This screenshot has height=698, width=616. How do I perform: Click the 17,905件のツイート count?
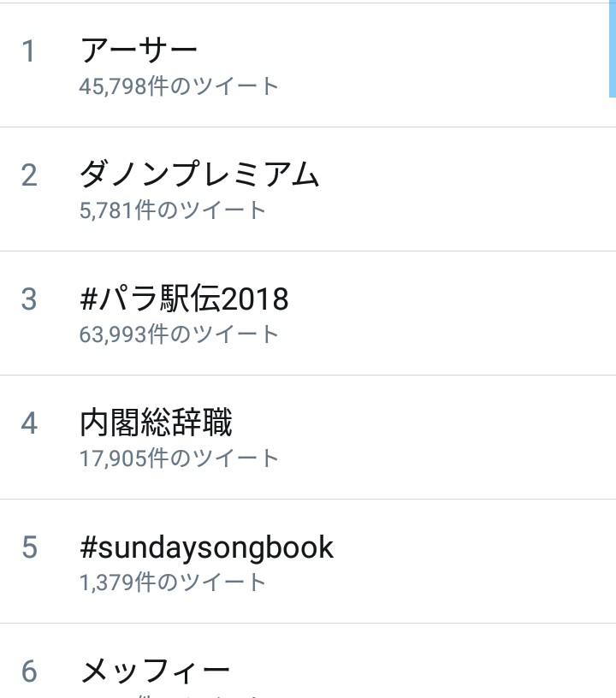pyautogui.click(x=179, y=458)
